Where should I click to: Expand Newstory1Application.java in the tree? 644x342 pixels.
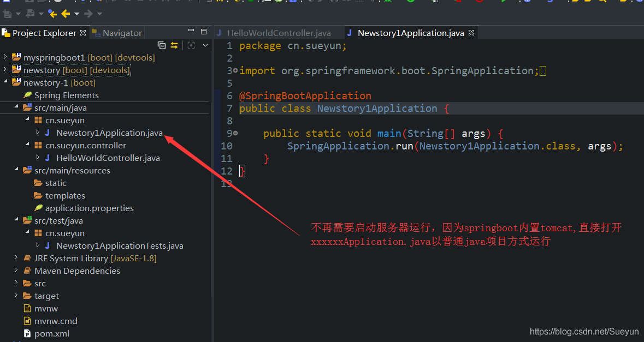click(38, 132)
